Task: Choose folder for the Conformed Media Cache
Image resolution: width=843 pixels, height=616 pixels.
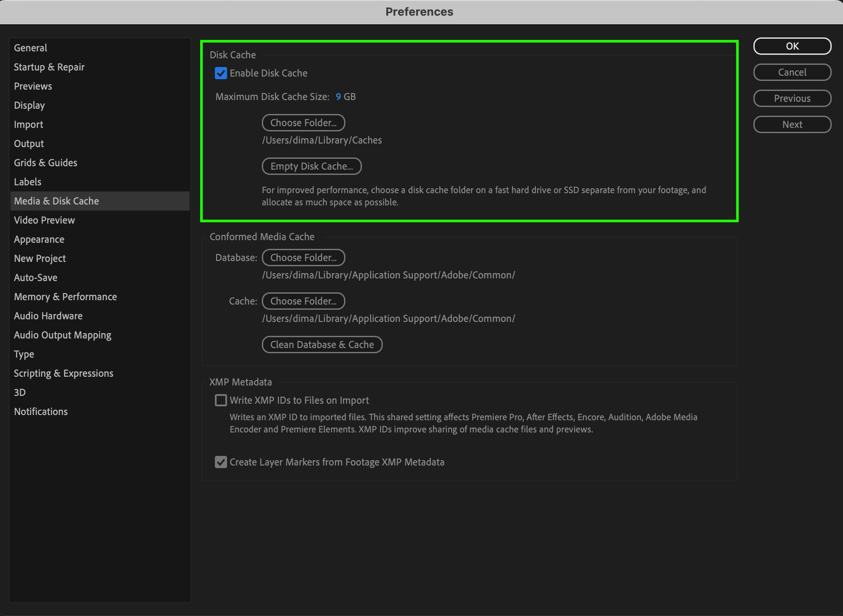Action: tap(303, 301)
